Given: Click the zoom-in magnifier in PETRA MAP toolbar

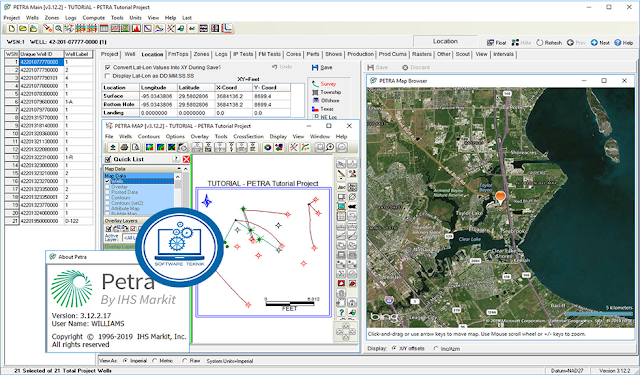Looking at the screenshot, I should [x=330, y=147].
